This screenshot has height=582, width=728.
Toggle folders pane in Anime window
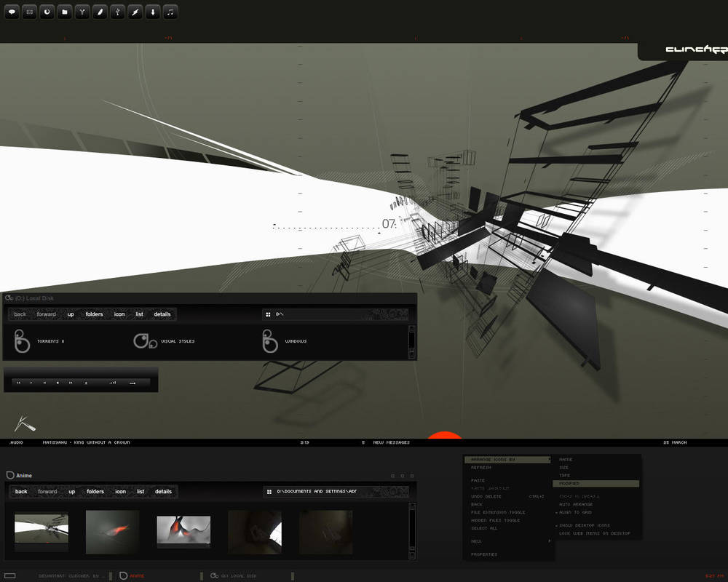95,492
